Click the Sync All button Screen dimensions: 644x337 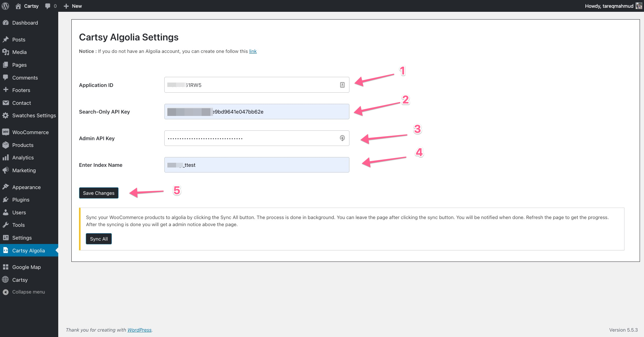[x=99, y=239]
